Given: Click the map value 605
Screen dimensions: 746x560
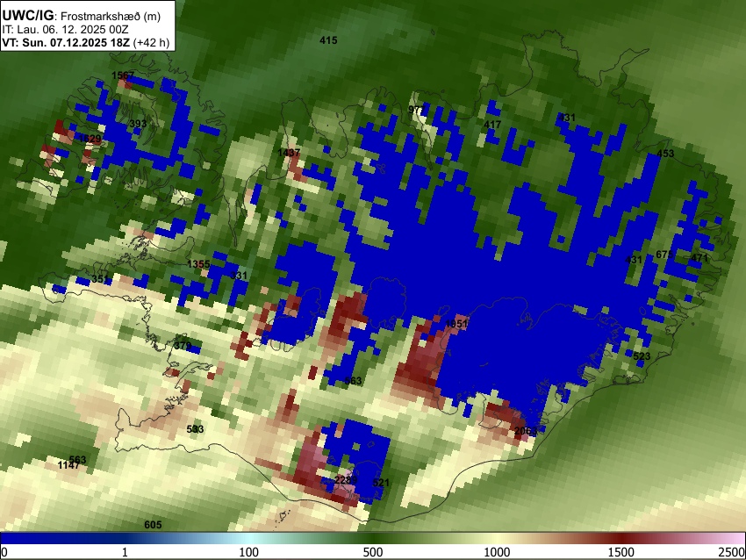Looking at the screenshot, I should click(153, 525).
